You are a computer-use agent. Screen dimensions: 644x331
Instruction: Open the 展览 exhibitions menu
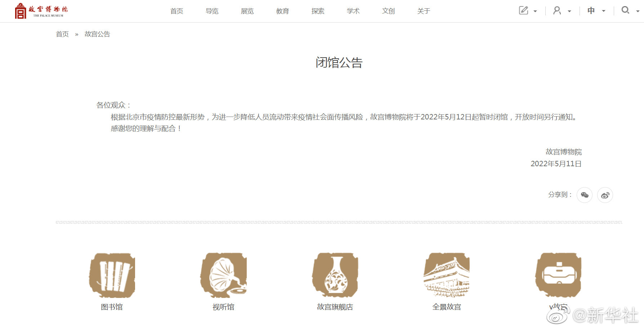pos(247,11)
